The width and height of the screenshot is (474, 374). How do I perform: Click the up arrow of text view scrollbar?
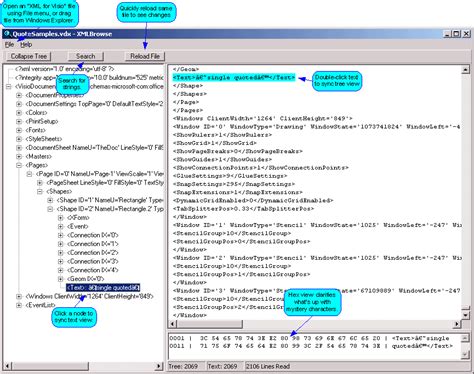[466, 70]
